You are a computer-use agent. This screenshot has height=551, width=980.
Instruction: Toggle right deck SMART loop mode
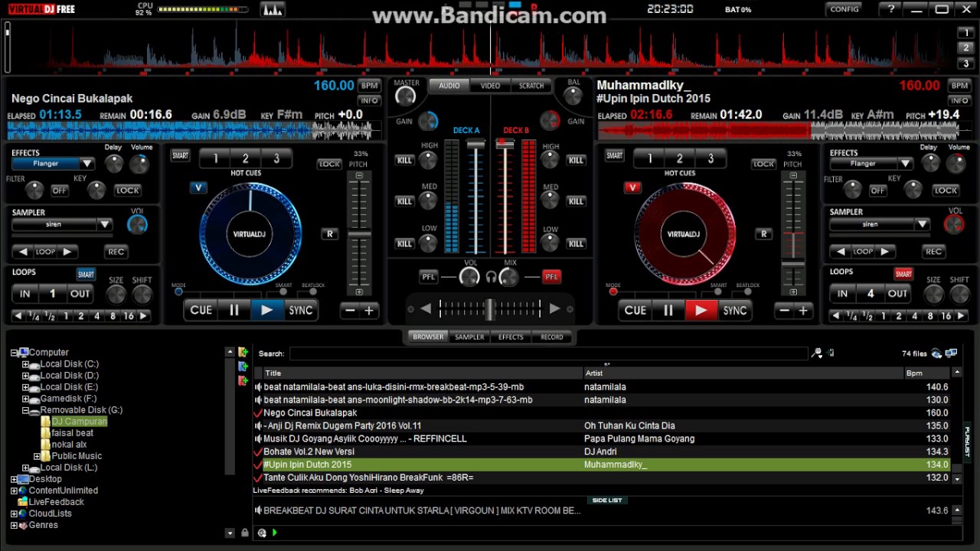903,274
